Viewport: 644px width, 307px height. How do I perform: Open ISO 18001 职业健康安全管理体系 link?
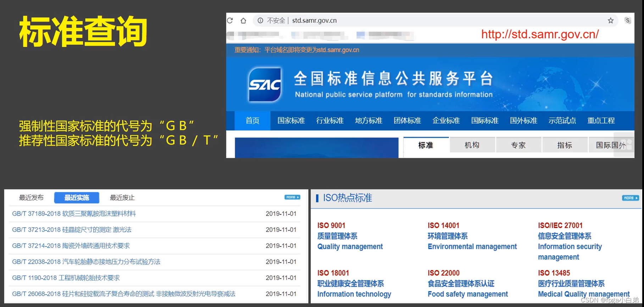tap(354, 283)
